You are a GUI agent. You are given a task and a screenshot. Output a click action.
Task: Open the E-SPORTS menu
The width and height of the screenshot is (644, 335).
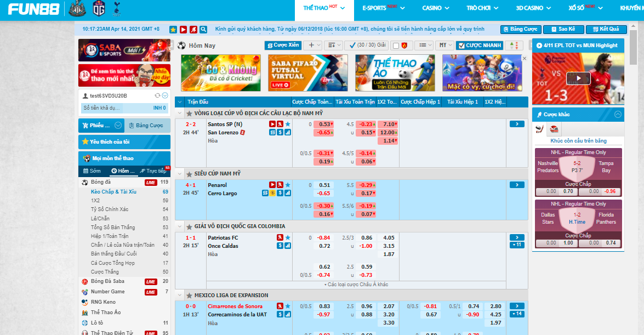coord(383,8)
